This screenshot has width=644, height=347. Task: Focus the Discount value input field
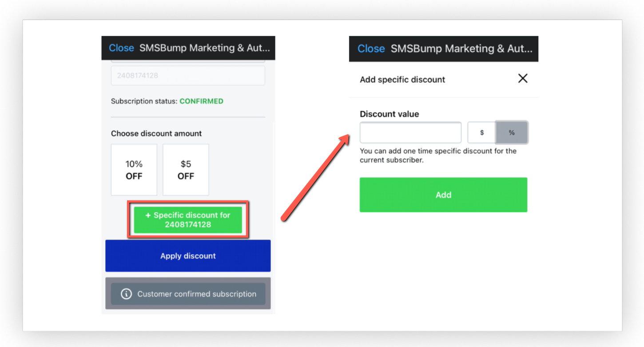click(411, 132)
